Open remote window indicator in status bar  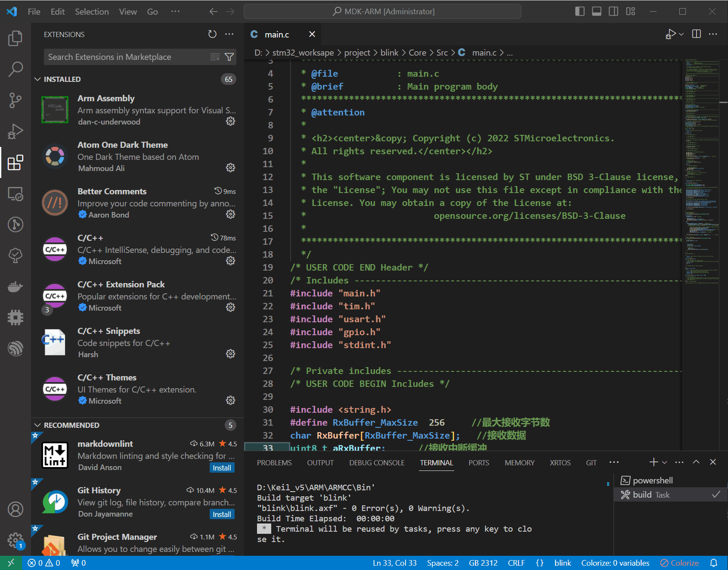pyautogui.click(x=11, y=563)
